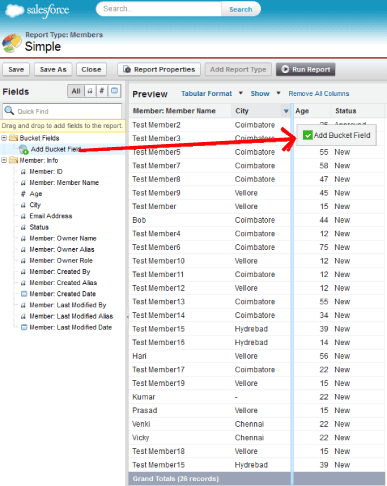Click Test Member16 name cell
Screen dimensions: 387x486
click(158, 343)
